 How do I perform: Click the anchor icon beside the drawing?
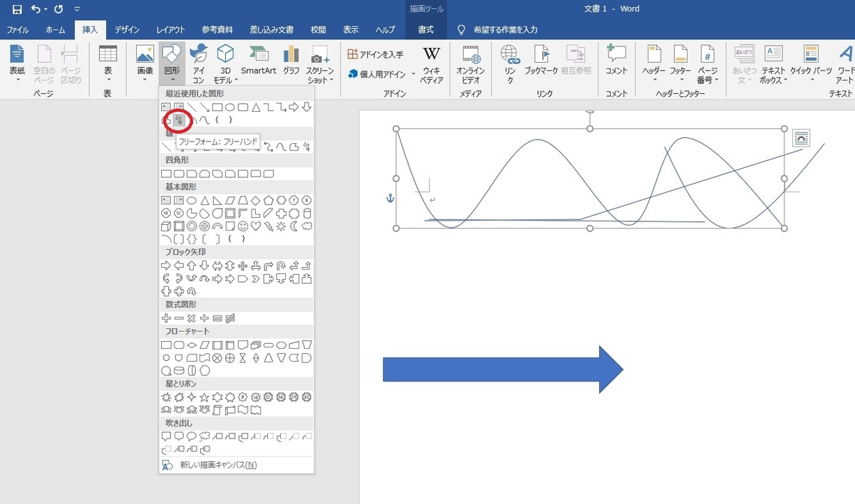390,197
